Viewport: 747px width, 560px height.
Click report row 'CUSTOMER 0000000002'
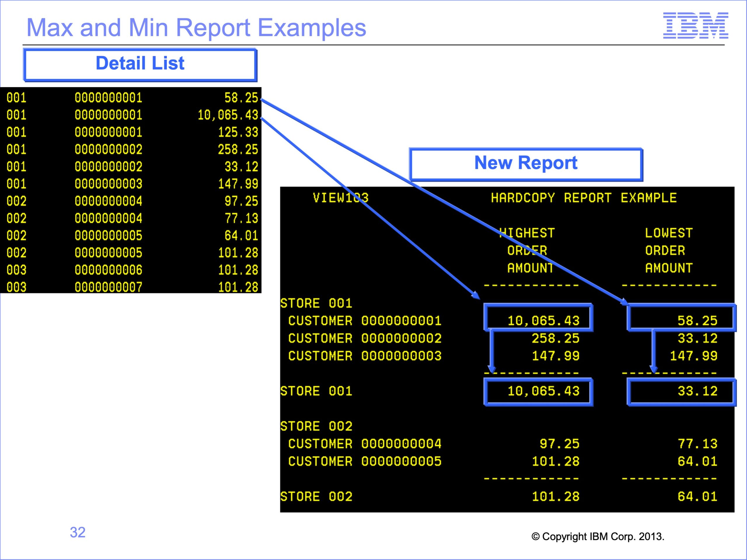tap(365, 338)
